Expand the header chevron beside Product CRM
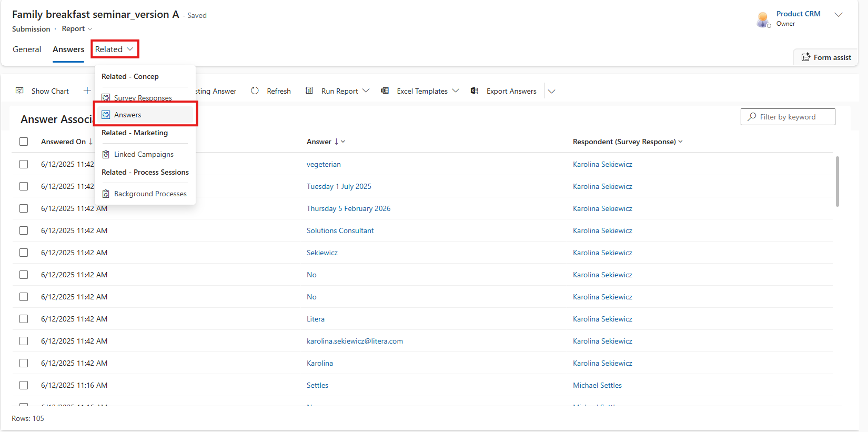Image resolution: width=868 pixels, height=432 pixels. coord(839,15)
